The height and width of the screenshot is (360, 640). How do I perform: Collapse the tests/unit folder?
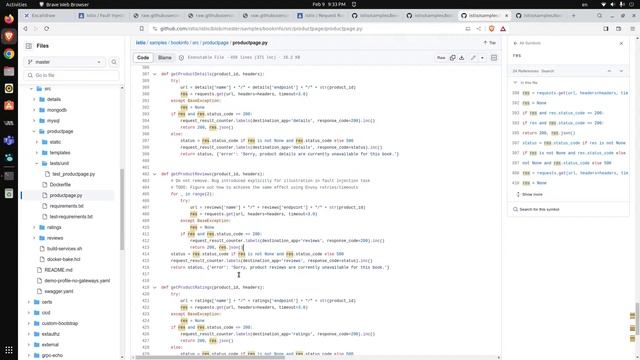pos(37,163)
